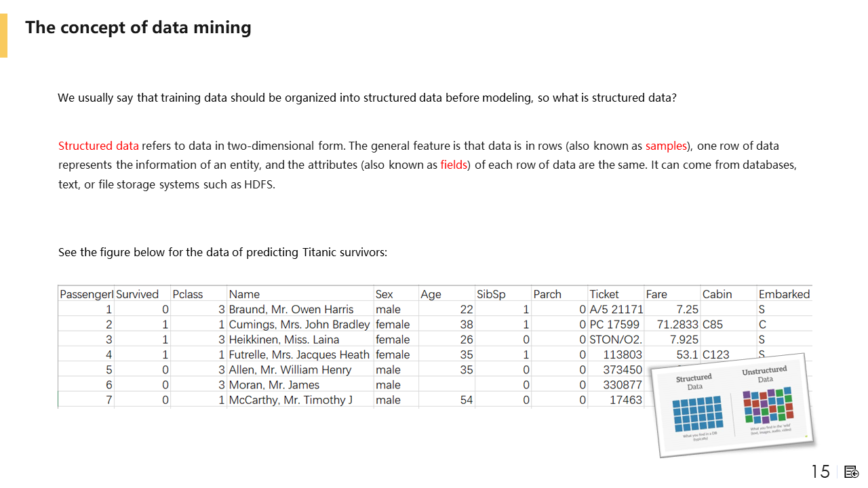Select the title "The concept of data mining"
The image size is (868, 488).
[138, 28]
